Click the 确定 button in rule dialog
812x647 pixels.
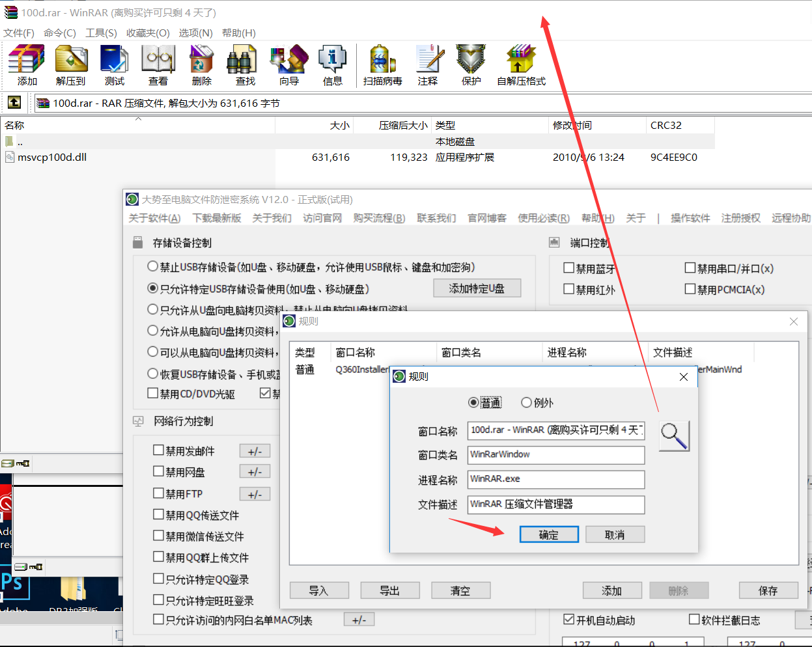click(x=548, y=534)
